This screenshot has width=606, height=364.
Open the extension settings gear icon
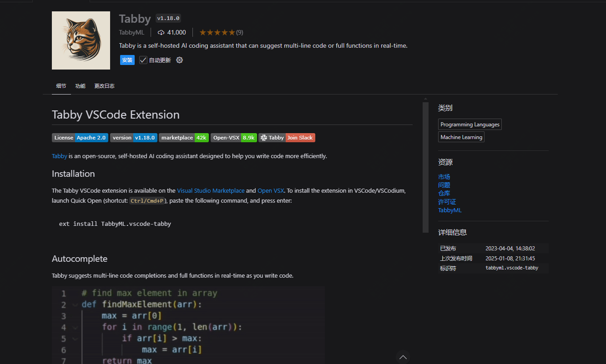click(179, 60)
